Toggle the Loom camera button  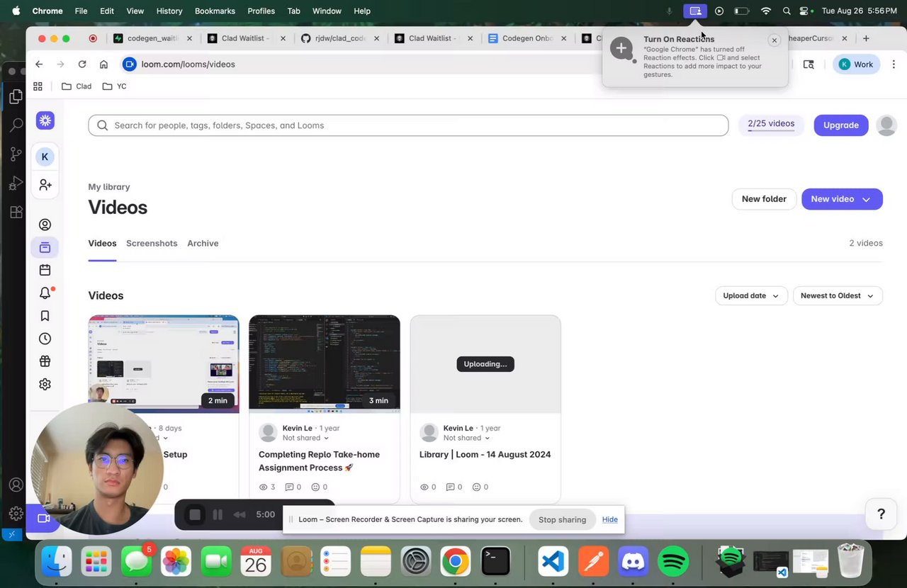(43, 518)
